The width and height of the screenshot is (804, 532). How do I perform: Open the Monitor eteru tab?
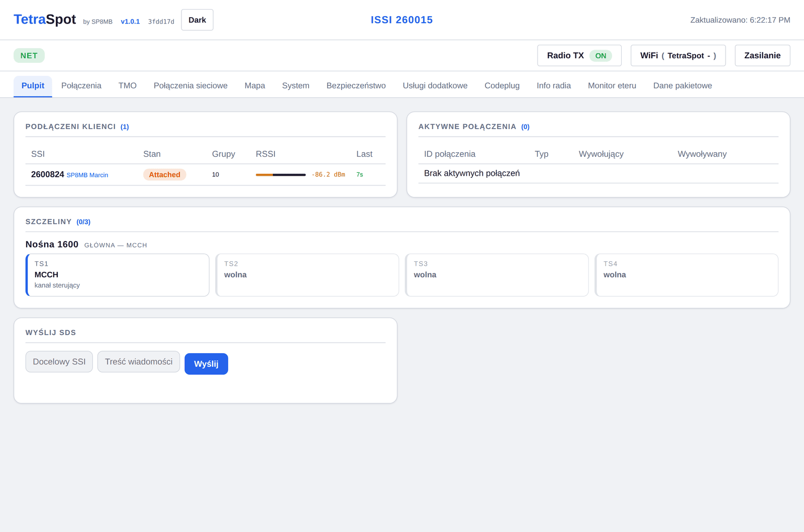[x=612, y=86]
